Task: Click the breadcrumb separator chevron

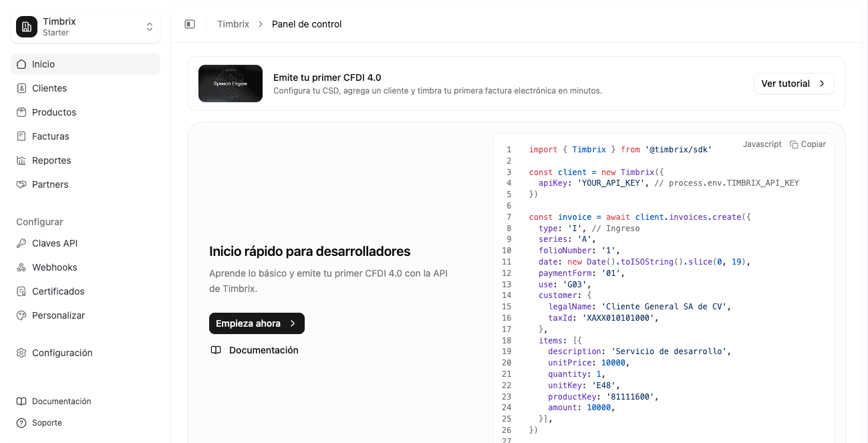Action: pos(261,24)
